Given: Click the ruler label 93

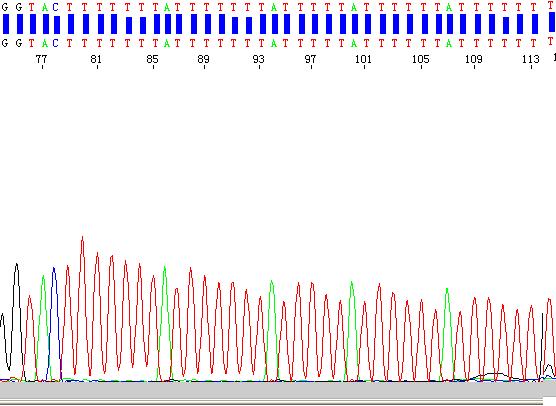Looking at the screenshot, I should point(258,59).
